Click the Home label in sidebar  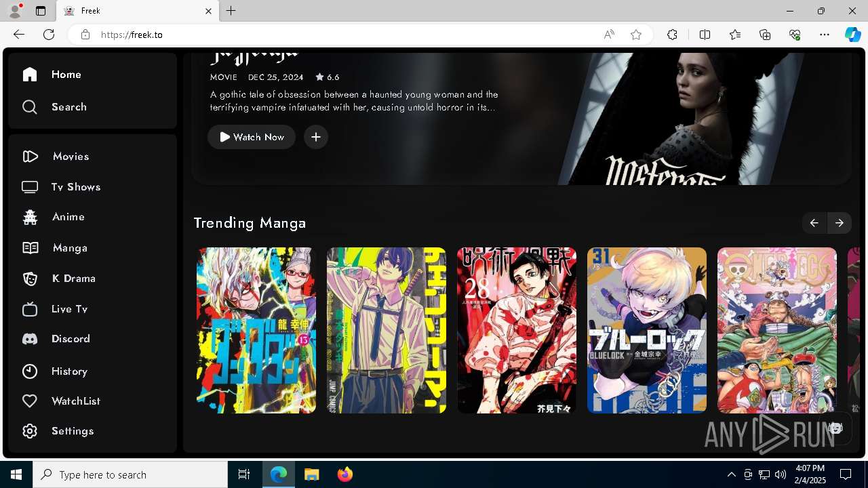pyautogui.click(x=66, y=75)
